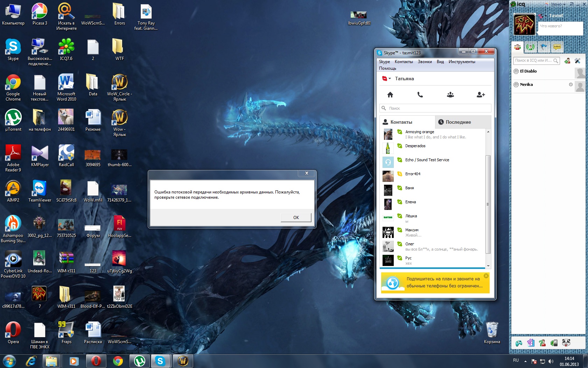Select contact Елена in Skype list
The height and width of the screenshot is (368, 588).
(433, 204)
